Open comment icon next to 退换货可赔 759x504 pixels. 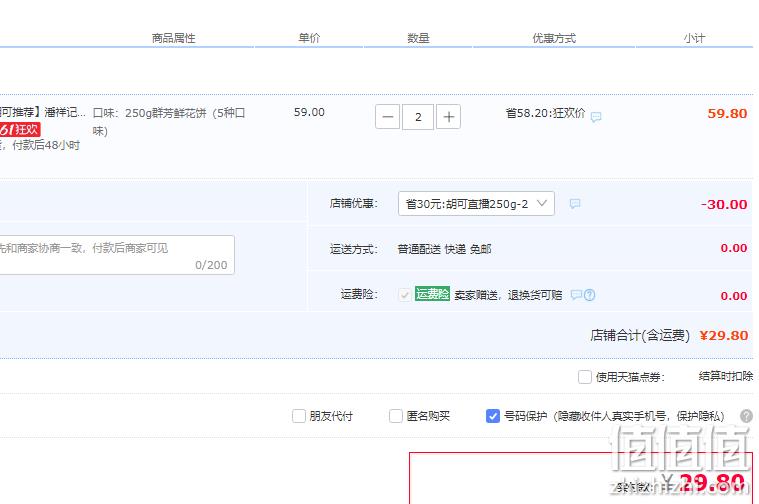[576, 294]
